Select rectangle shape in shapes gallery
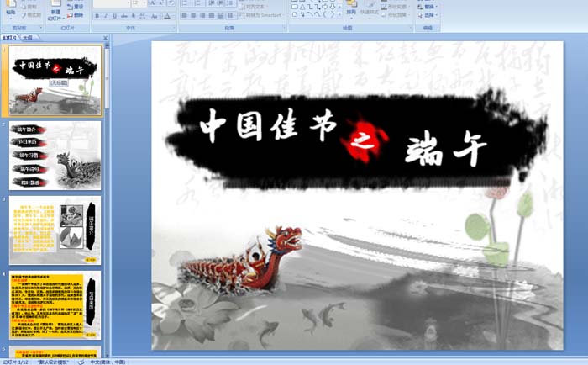Image resolution: width=588 pixels, height=365 pixels. point(295,7)
